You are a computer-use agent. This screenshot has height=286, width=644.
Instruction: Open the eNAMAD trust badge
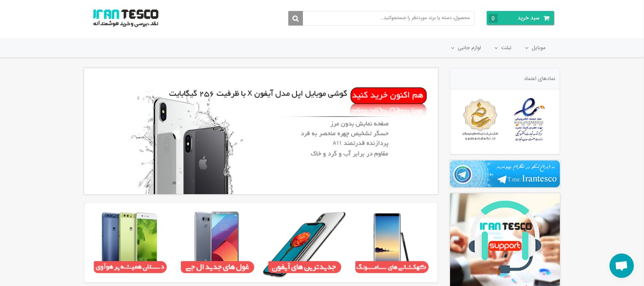529,119
